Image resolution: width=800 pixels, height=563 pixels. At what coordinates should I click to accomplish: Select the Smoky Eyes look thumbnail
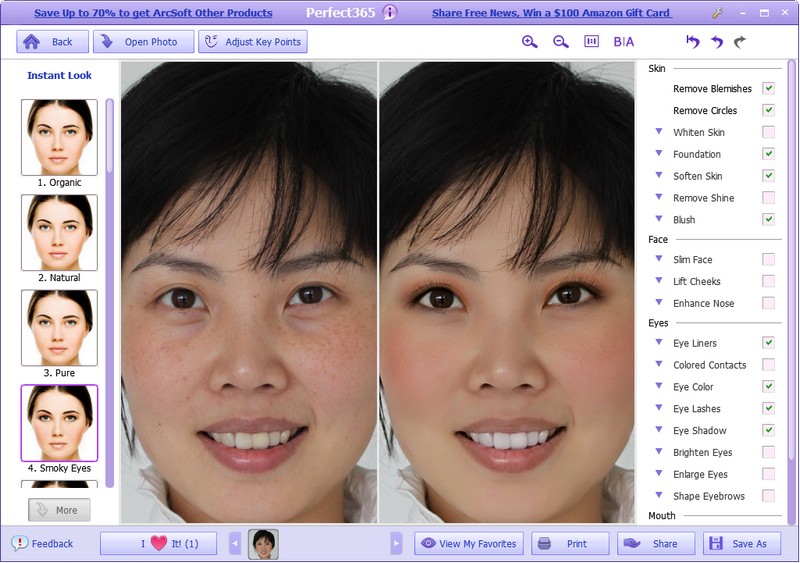pos(59,423)
